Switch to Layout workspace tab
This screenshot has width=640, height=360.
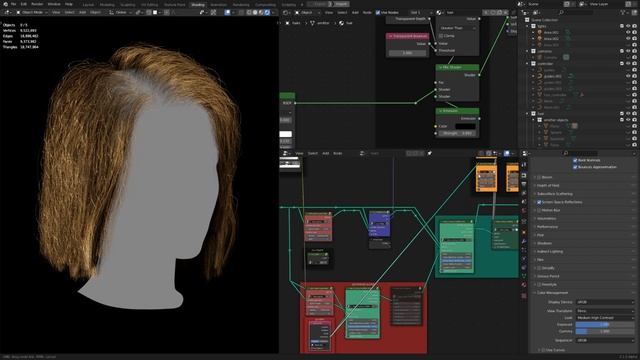88,4
